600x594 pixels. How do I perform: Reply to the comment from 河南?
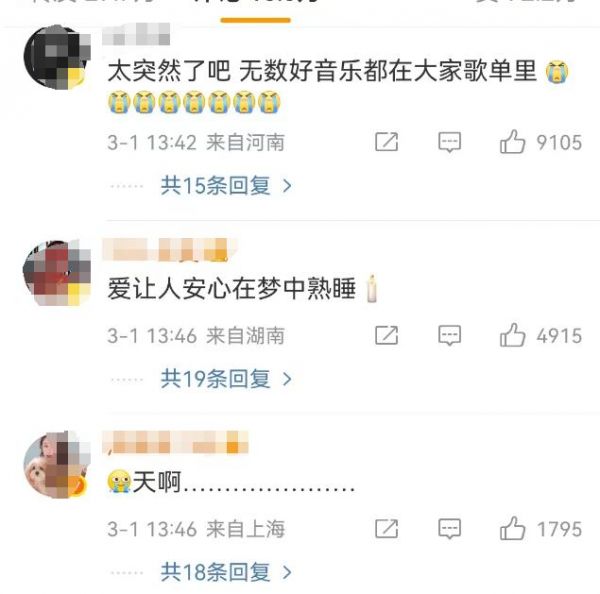click(x=449, y=142)
